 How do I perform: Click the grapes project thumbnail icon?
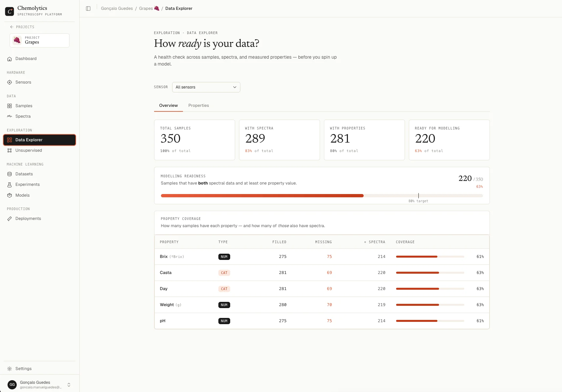click(x=17, y=40)
